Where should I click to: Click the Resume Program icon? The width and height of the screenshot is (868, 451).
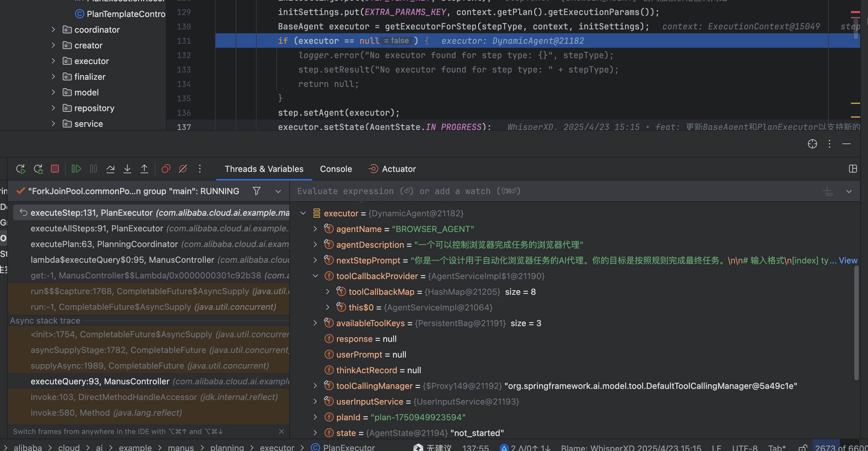(x=76, y=169)
